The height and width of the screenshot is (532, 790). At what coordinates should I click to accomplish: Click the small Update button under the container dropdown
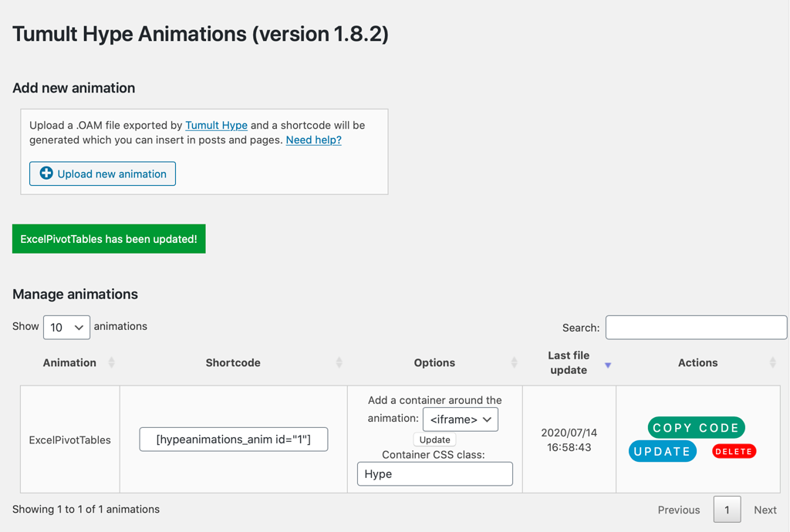click(x=434, y=439)
